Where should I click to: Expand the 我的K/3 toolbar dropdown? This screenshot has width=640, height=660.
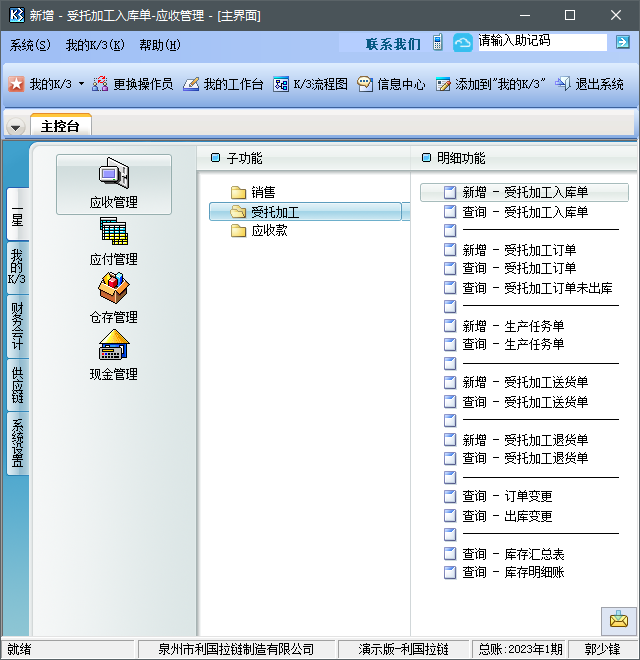click(82, 86)
